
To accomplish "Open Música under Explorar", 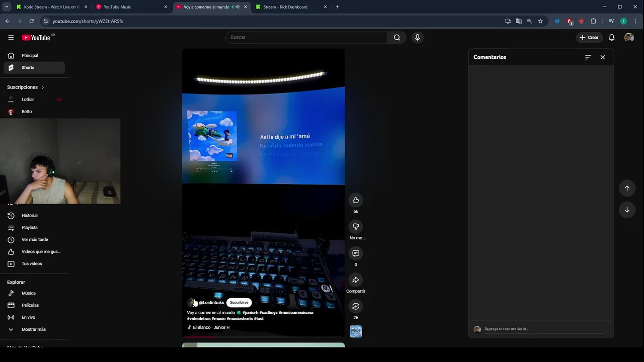I will pos(34,293).
